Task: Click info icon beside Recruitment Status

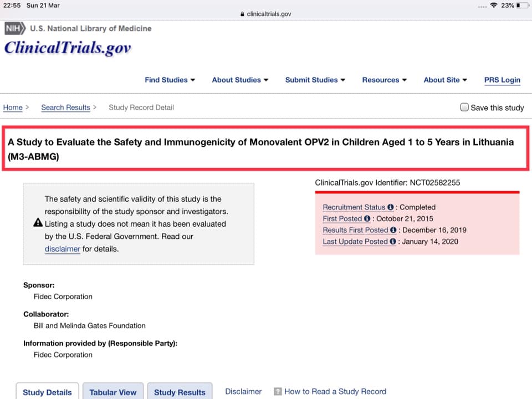Action: coord(391,207)
